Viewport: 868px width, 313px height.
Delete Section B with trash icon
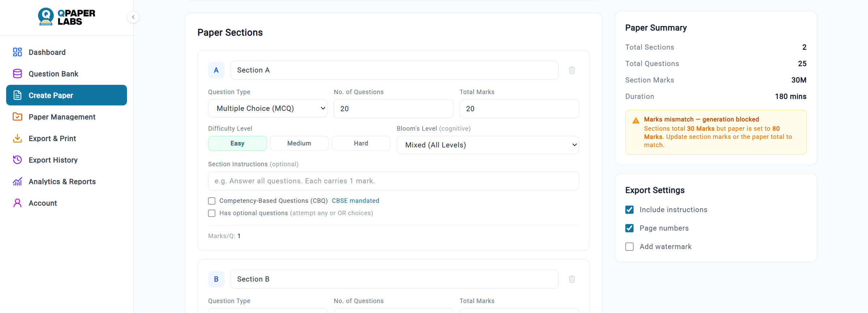(572, 279)
